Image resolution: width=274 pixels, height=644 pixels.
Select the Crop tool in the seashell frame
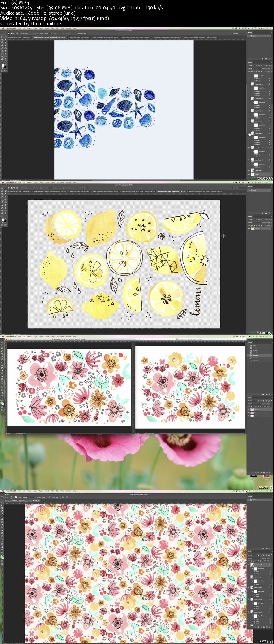click(2, 40)
